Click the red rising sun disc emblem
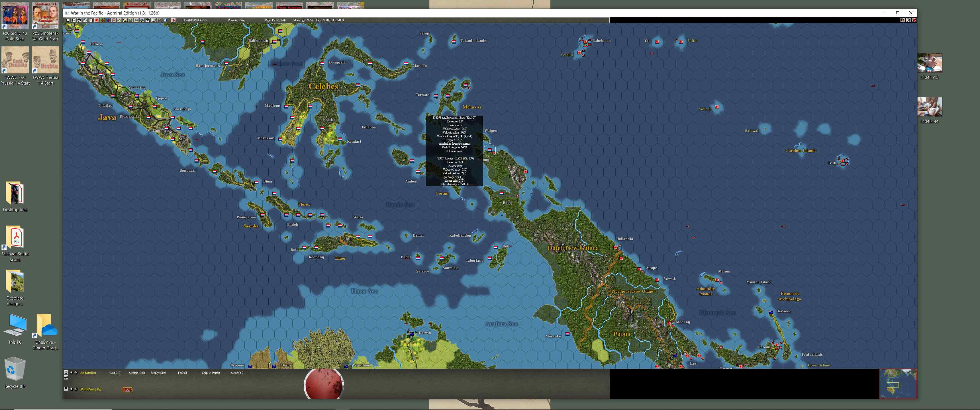This screenshot has width=980, height=410. tap(324, 384)
